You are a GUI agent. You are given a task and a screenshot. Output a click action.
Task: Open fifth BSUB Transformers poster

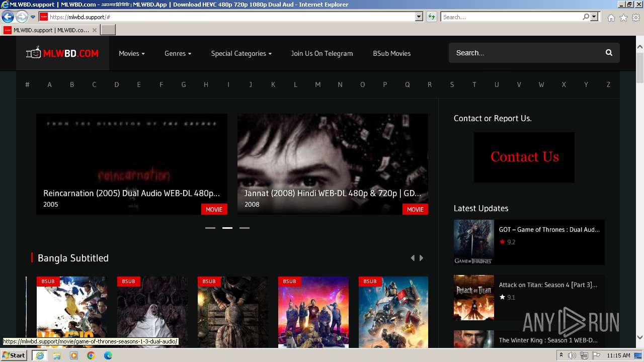[393, 312]
